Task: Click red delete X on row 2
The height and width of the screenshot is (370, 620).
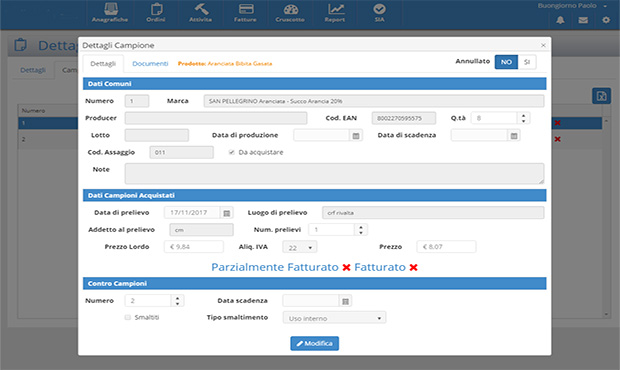Action: pos(558,139)
